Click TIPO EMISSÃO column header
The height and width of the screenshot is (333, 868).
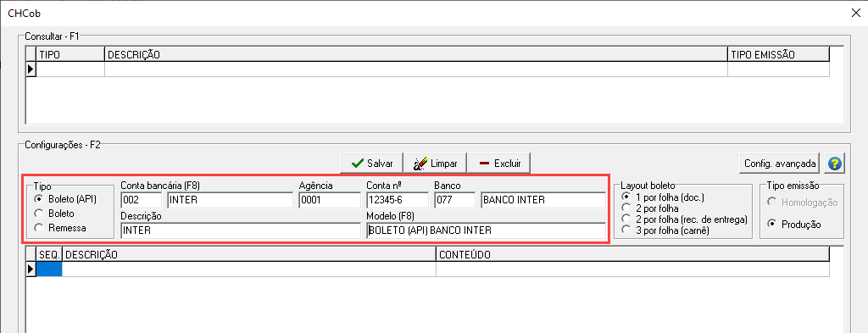(778, 54)
